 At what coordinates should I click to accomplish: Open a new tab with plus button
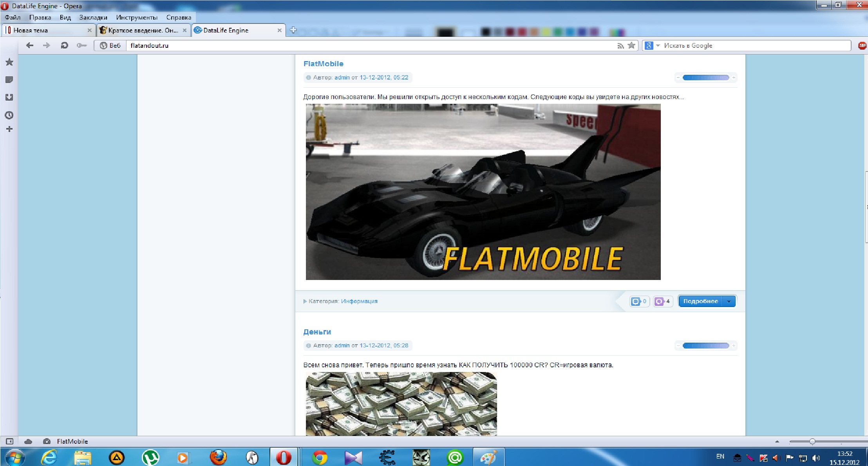pos(293,30)
